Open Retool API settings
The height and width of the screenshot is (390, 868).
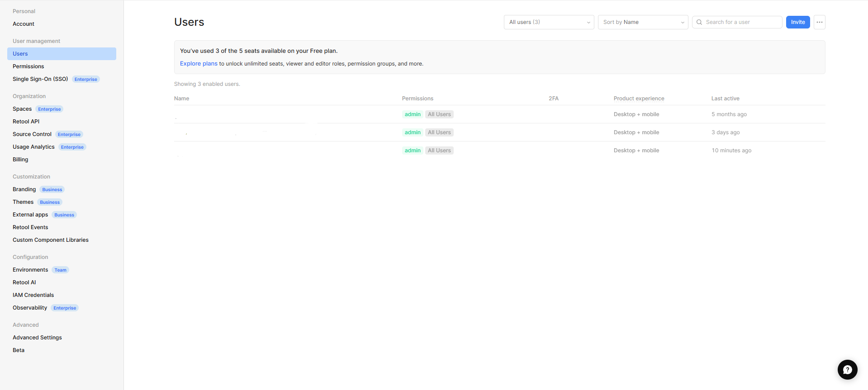tap(26, 122)
